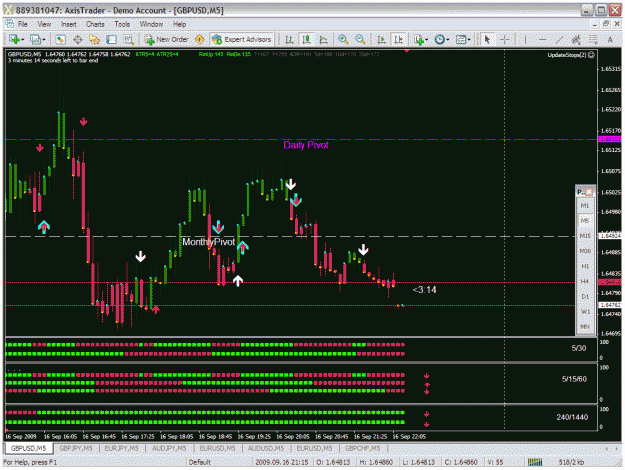Viewport: 625px width, 470px height.
Task: Switch chart to line chart mode
Action: coord(324,39)
